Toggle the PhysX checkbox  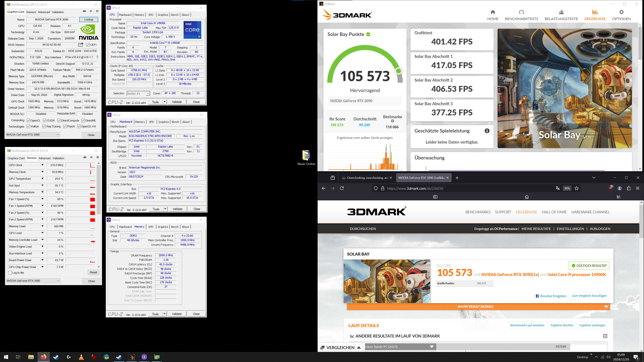tap(65, 126)
